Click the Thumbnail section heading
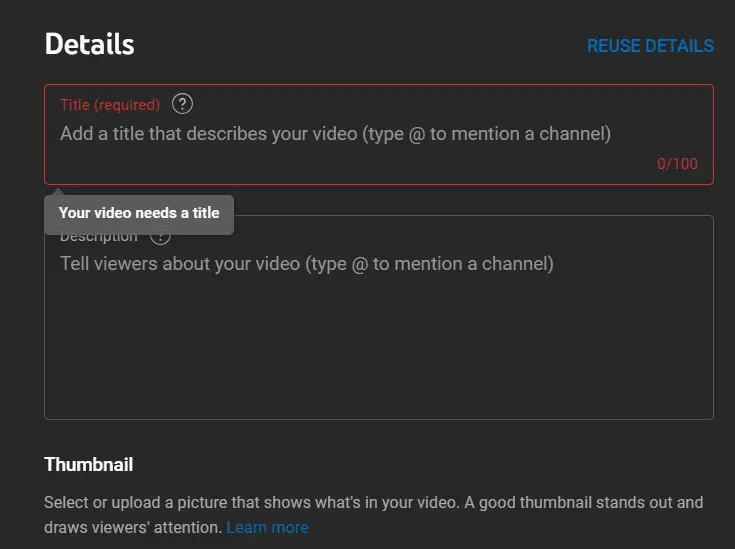 (89, 465)
